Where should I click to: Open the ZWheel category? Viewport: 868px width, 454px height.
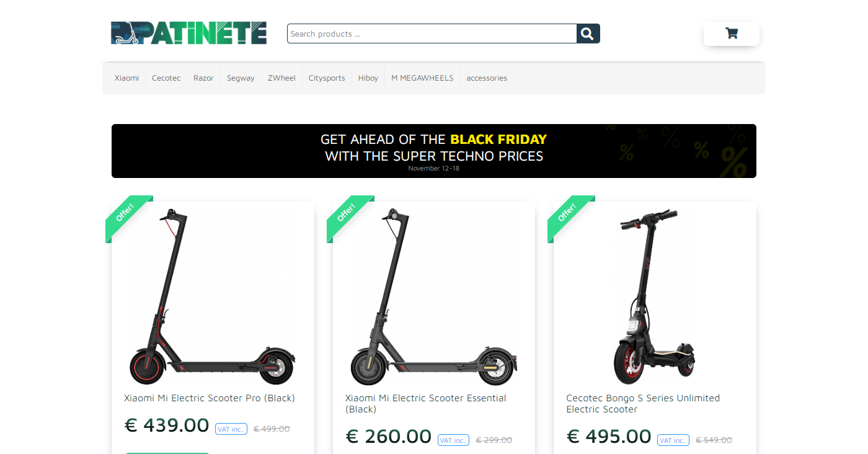[x=281, y=78]
